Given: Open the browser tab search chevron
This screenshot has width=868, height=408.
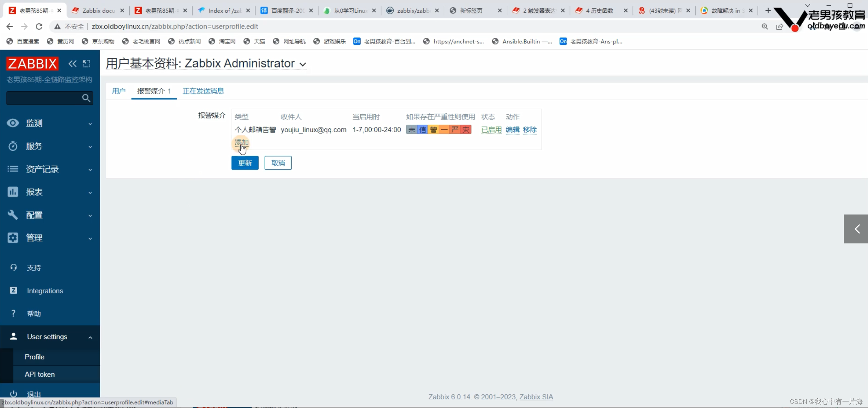Looking at the screenshot, I should click(x=808, y=5).
